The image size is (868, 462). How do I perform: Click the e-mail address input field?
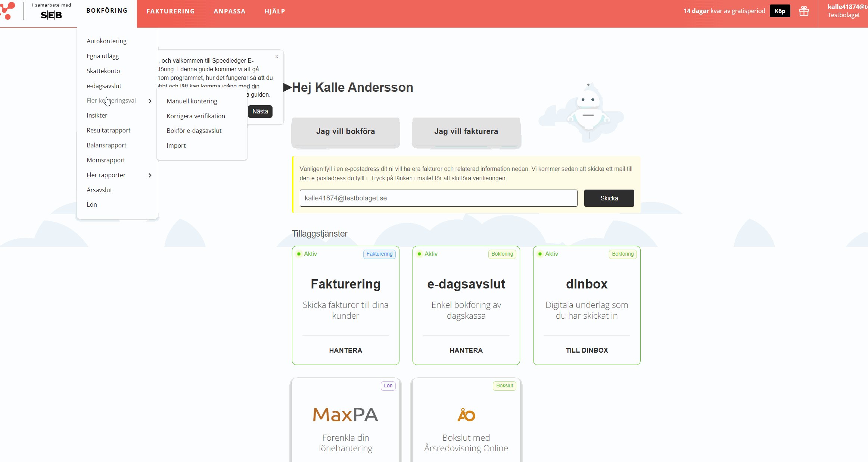coord(438,198)
